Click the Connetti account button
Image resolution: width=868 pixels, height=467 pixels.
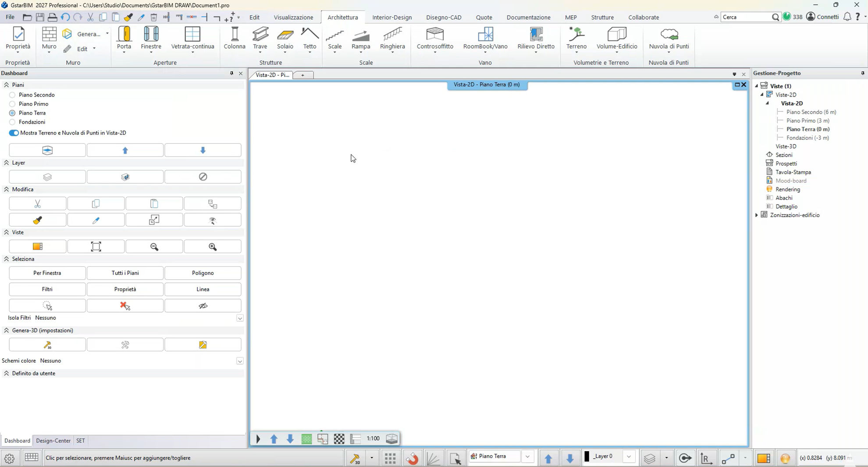click(x=822, y=17)
